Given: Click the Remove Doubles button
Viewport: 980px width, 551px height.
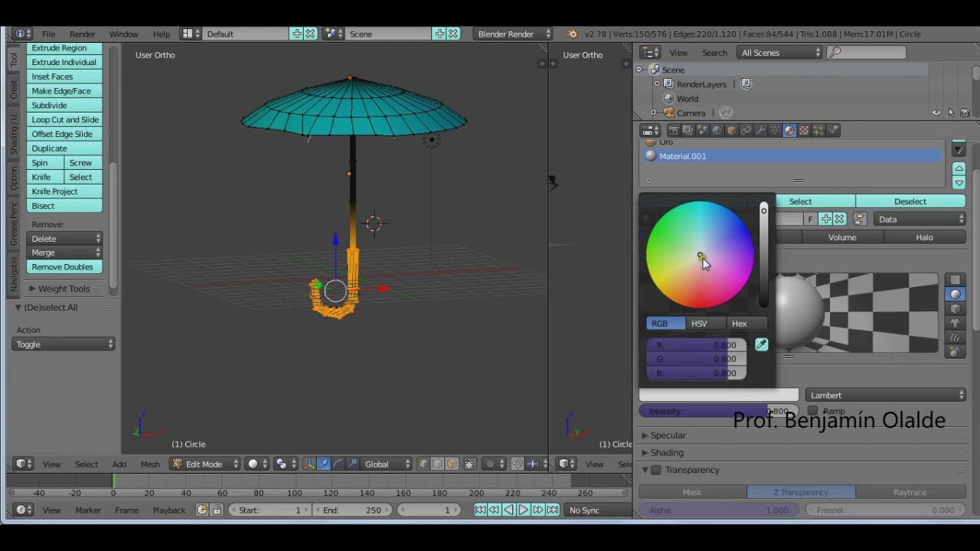Looking at the screenshot, I should pyautogui.click(x=64, y=267).
